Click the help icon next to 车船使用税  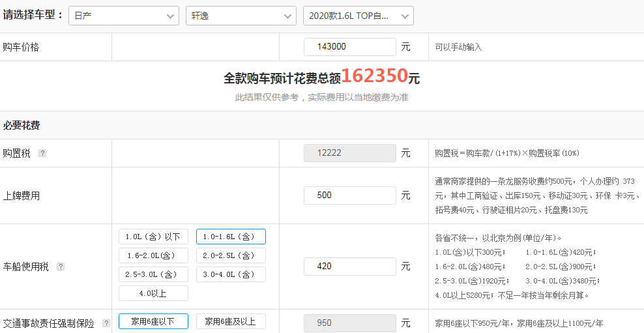61,267
